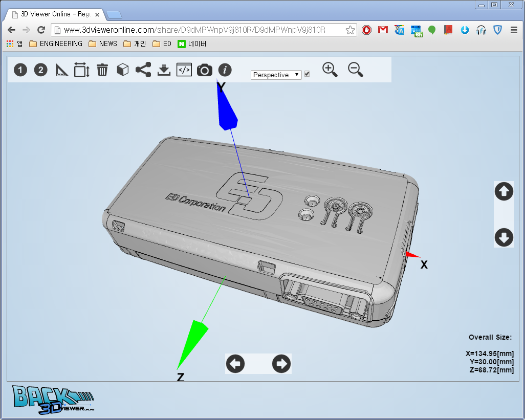Click the up rotation arrow
The height and width of the screenshot is (420, 525).
tap(504, 191)
